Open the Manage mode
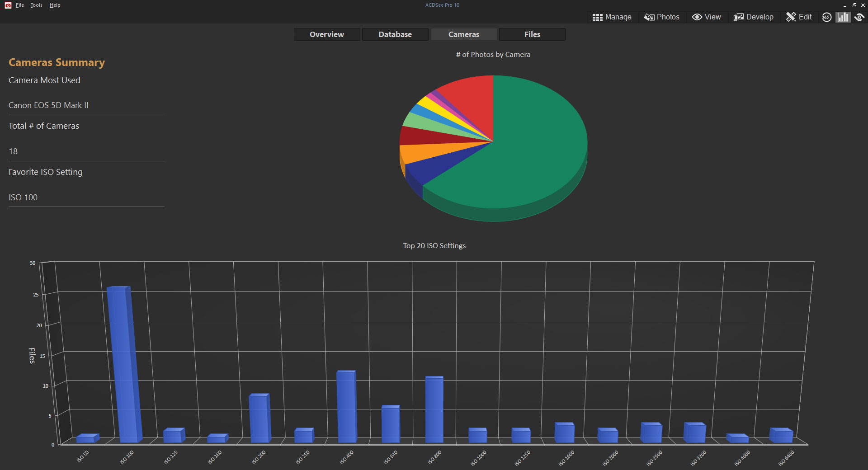868x470 pixels. pos(612,17)
